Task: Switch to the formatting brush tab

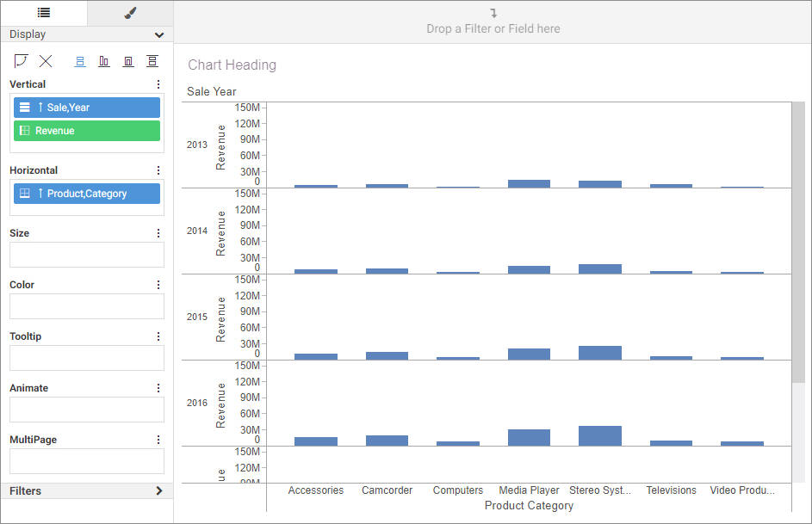Action: (129, 13)
